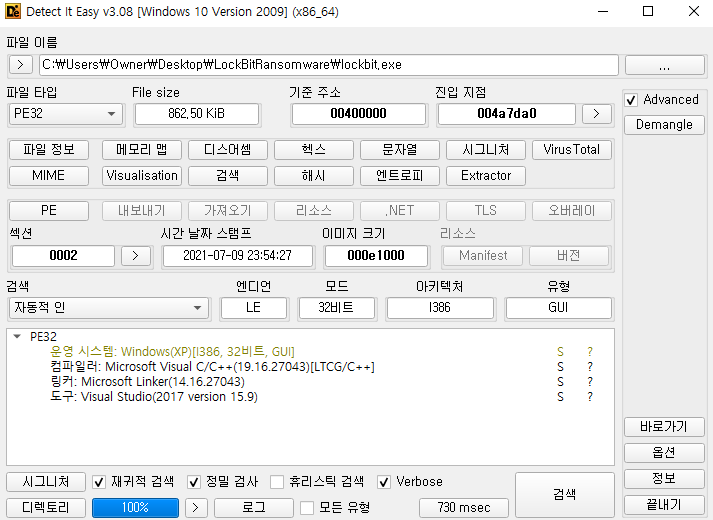713x520 pixels.
Task: Open 디스어셈 disassembler button
Action: pyautogui.click(x=228, y=150)
